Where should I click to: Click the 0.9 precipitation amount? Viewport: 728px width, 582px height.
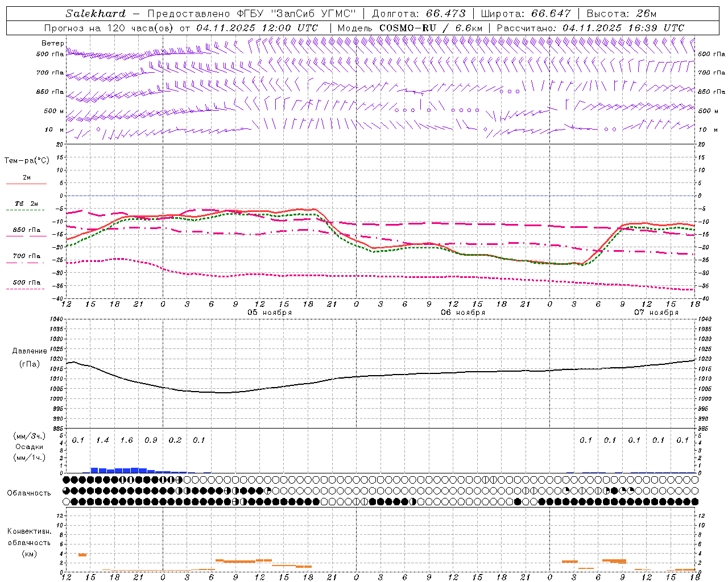pos(151,440)
